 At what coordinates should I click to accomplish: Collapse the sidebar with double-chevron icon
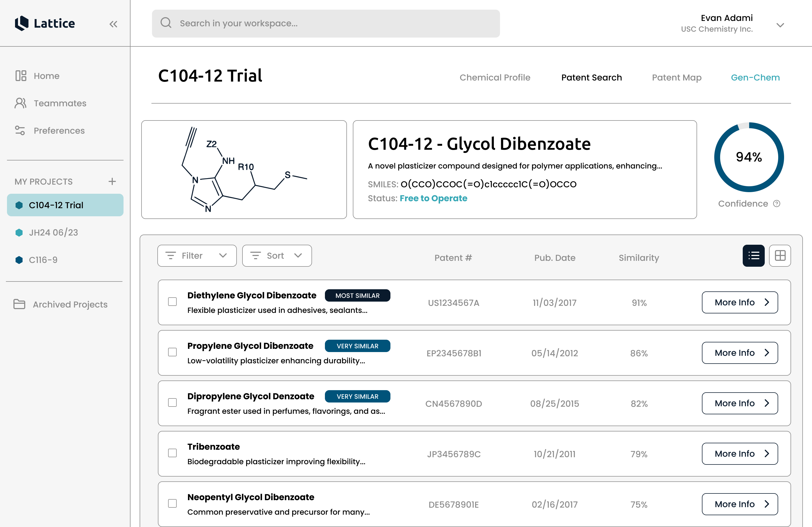[113, 24]
